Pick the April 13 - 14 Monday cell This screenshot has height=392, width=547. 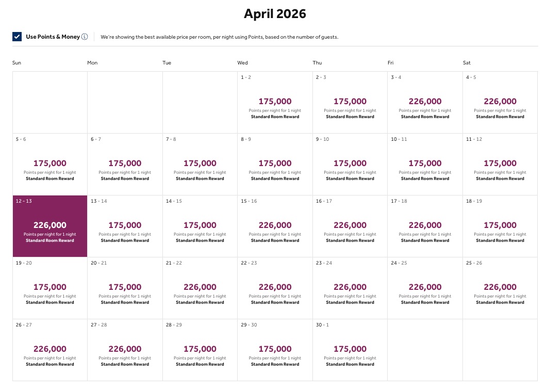[x=125, y=226]
